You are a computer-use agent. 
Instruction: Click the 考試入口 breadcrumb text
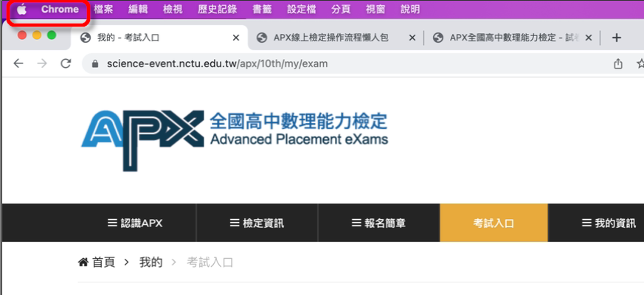point(210,262)
